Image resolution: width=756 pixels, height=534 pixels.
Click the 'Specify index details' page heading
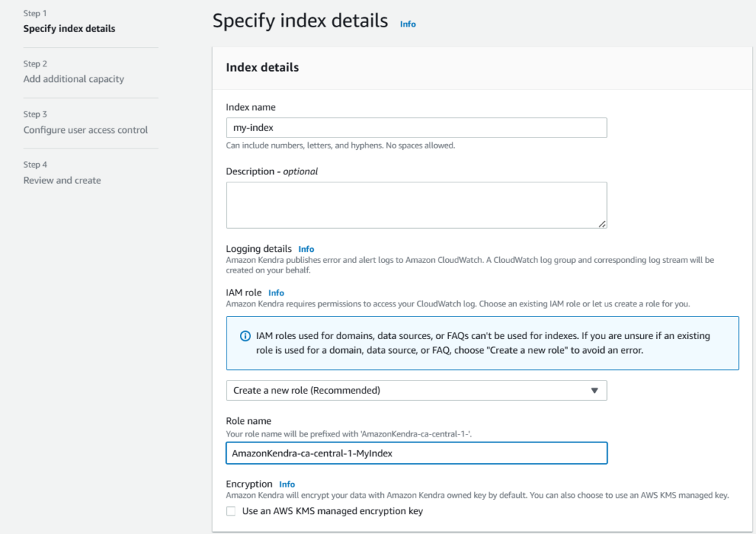click(300, 21)
